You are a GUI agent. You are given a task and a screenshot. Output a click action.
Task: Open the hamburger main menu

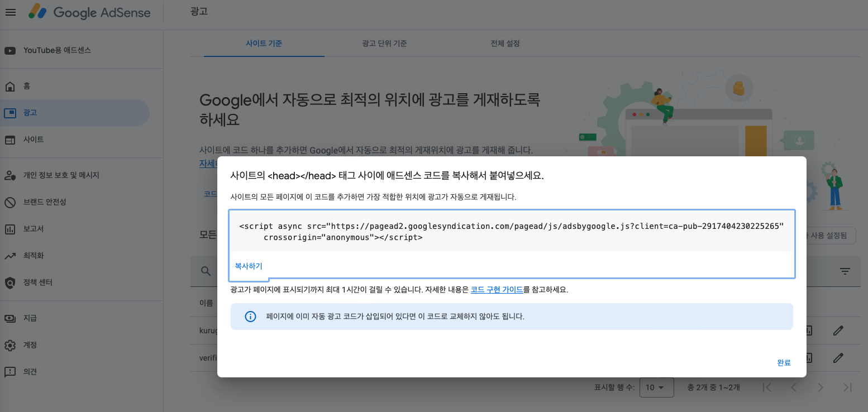(x=10, y=12)
